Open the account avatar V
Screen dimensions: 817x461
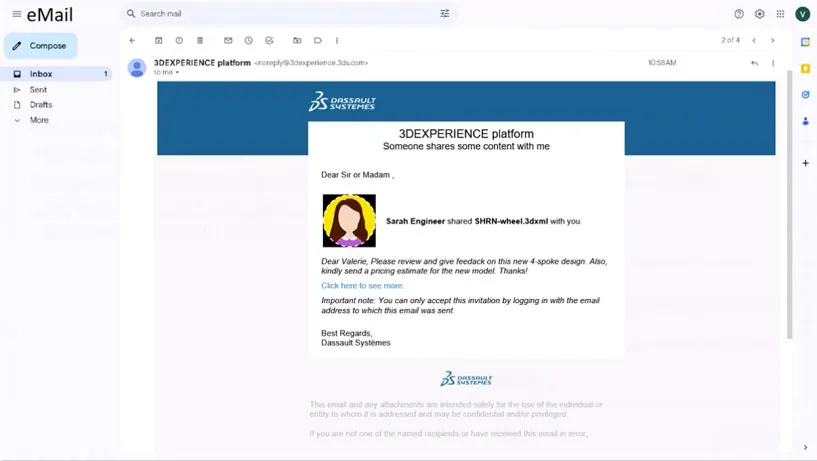pos(802,14)
